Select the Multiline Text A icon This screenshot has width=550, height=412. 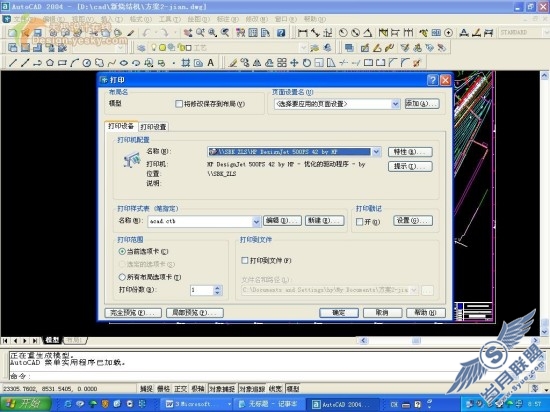[x=210, y=63]
